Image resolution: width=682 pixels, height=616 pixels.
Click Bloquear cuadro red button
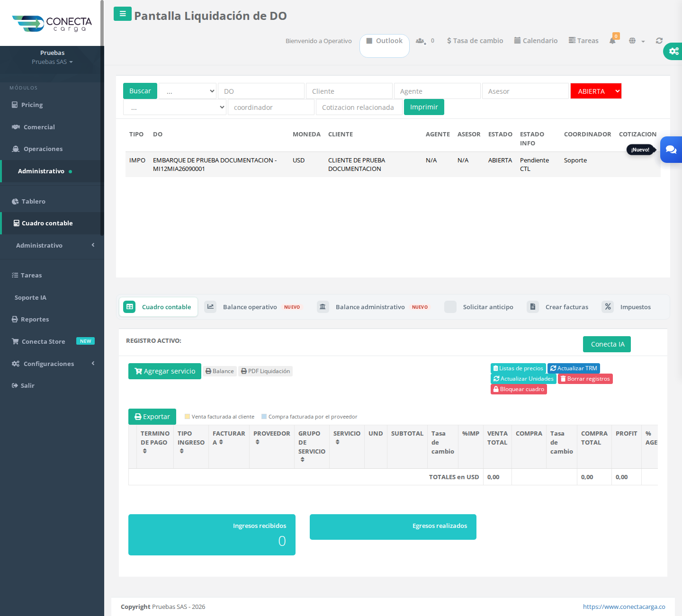click(519, 389)
